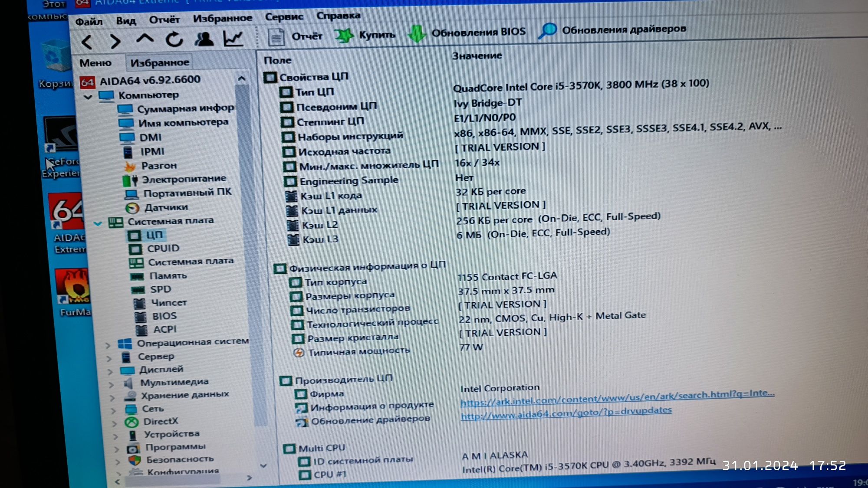The image size is (868, 488).
Task: Select the Электропитание battery icon
Action: [130, 180]
